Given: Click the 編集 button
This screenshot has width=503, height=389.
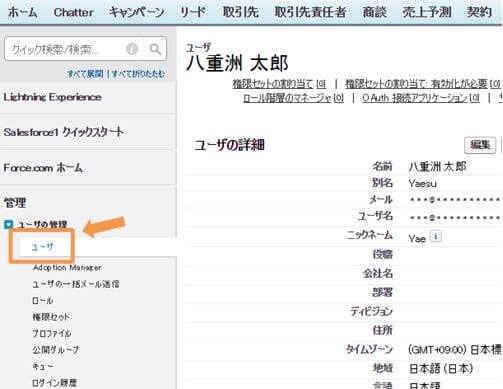Looking at the screenshot, I should (x=480, y=145).
